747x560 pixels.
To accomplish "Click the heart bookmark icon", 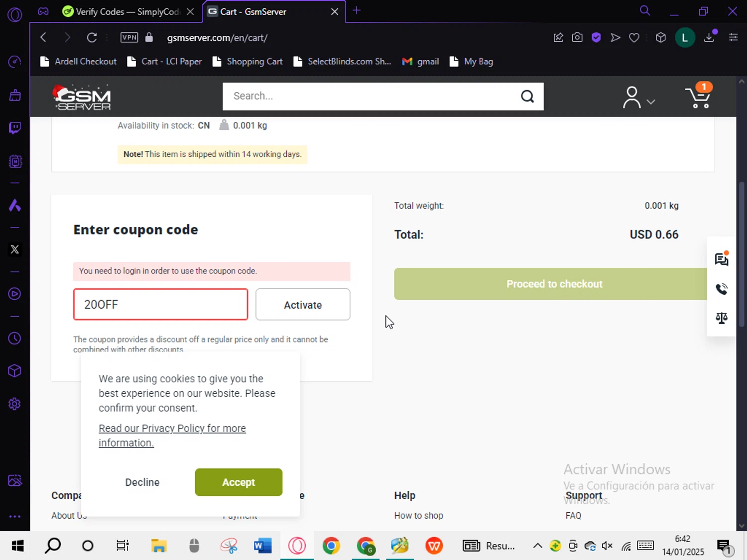I will pos(634,37).
